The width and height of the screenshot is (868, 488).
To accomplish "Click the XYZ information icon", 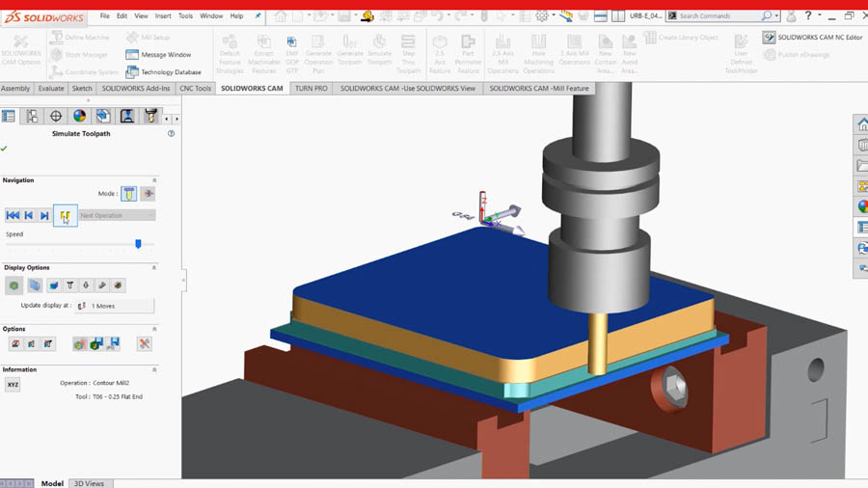I will pos(13,385).
